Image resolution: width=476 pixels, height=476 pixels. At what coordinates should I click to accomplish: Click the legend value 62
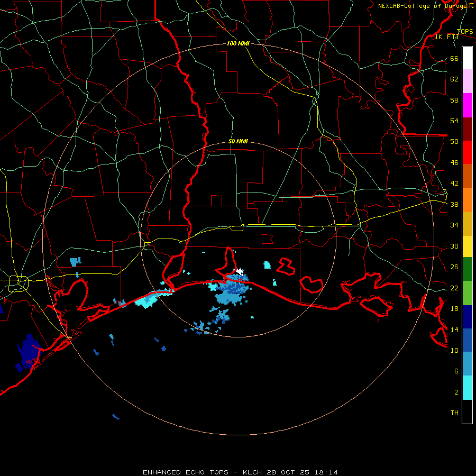coord(454,79)
